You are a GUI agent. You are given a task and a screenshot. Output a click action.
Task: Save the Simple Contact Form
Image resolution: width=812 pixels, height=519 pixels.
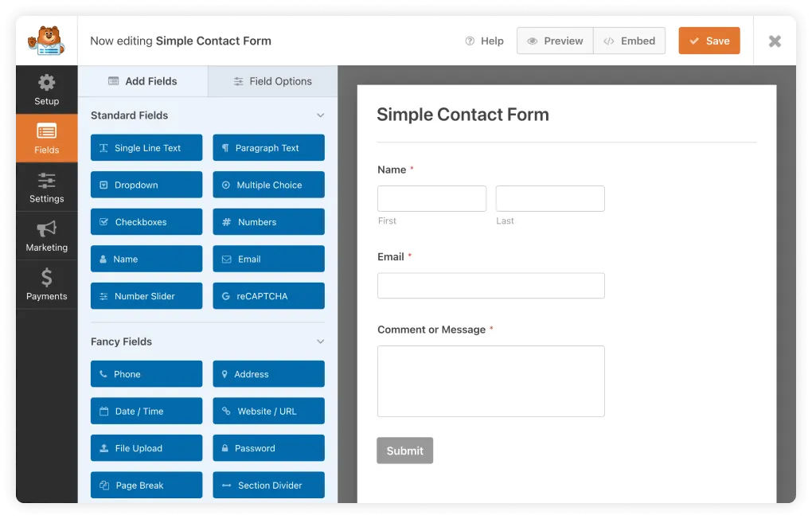[709, 40]
